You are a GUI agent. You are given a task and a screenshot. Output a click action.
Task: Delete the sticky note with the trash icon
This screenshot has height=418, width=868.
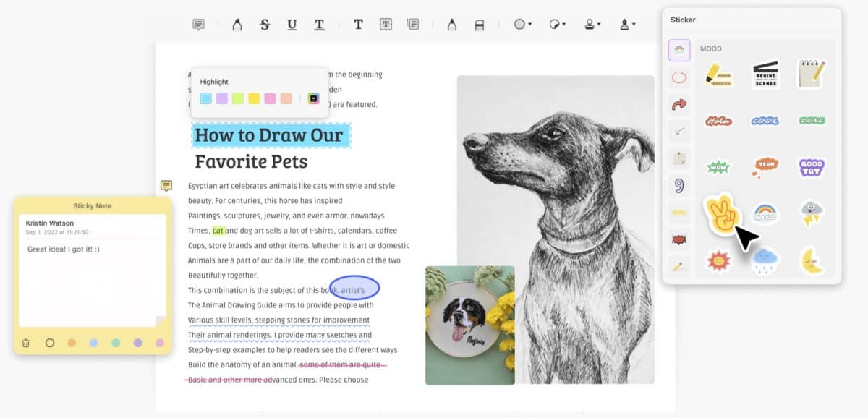click(26, 343)
